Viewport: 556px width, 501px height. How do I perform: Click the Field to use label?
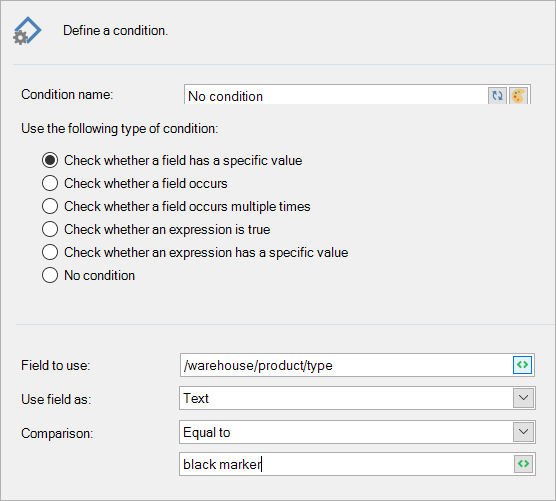[56, 365]
